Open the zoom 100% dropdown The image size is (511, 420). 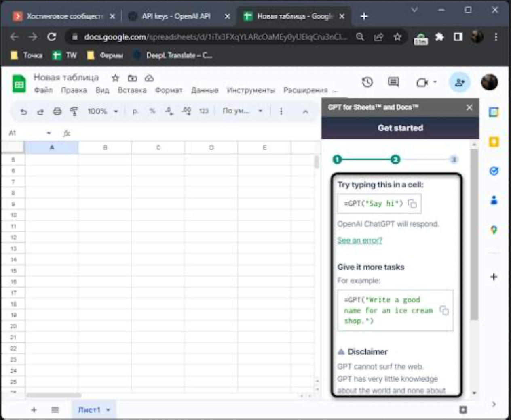[103, 111]
